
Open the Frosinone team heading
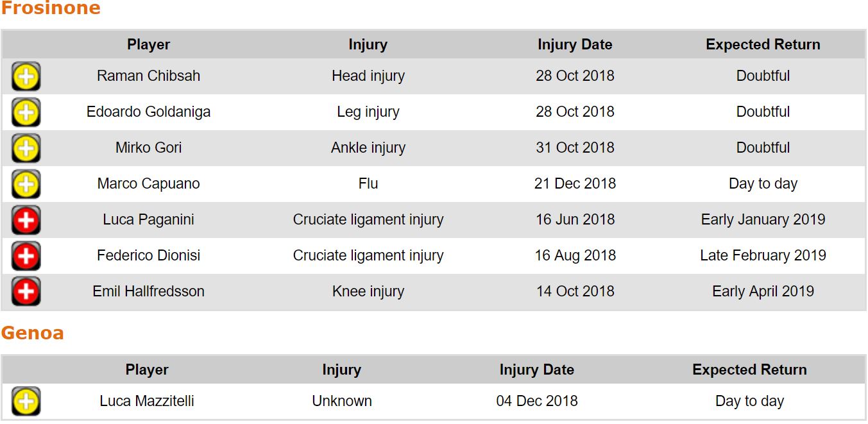point(51,8)
